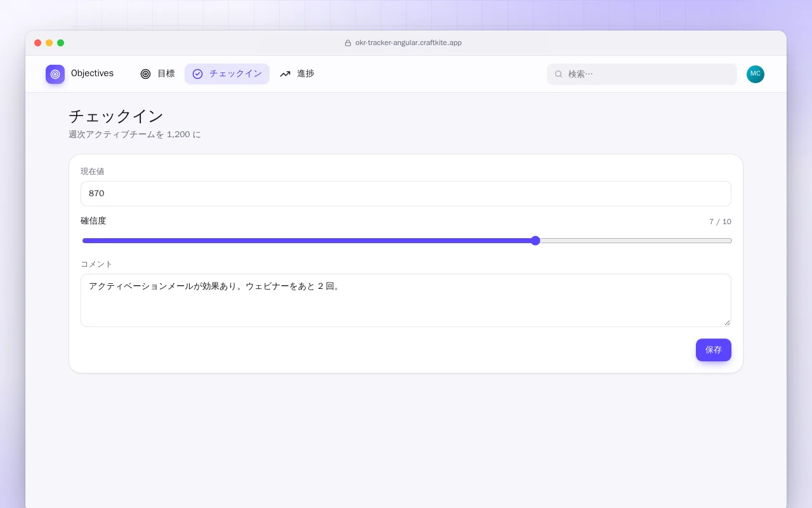Screen dimensions: 812x508
Task: Switch to the 進捗 tab
Action: [x=297, y=74]
